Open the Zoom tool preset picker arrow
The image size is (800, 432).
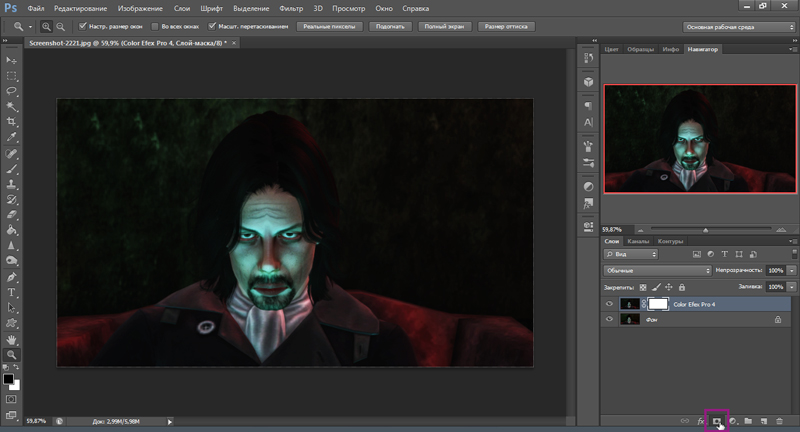click(30, 27)
